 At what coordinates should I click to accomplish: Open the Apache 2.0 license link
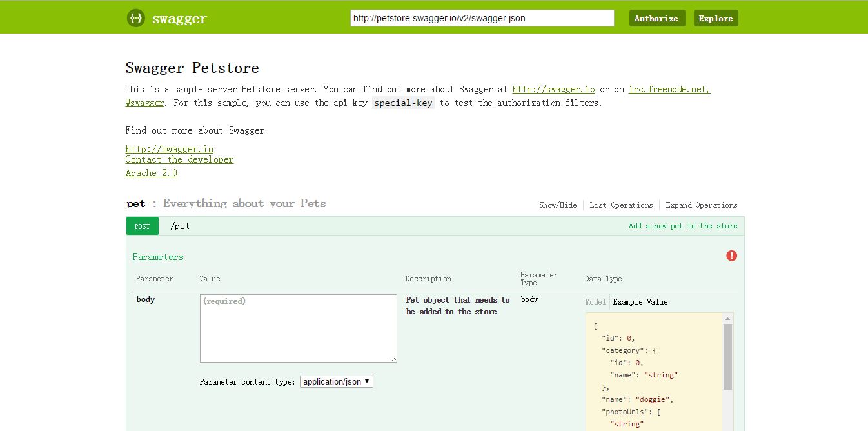151,173
